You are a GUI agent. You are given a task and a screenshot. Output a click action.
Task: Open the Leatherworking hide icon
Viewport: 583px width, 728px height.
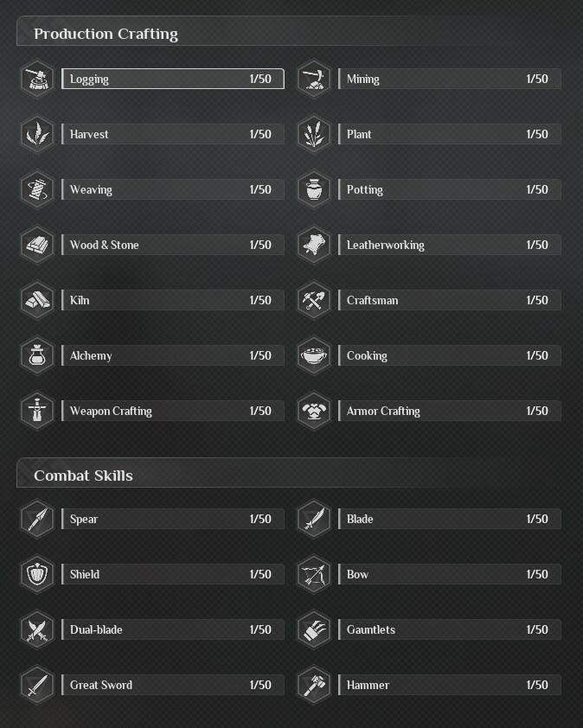(x=314, y=245)
